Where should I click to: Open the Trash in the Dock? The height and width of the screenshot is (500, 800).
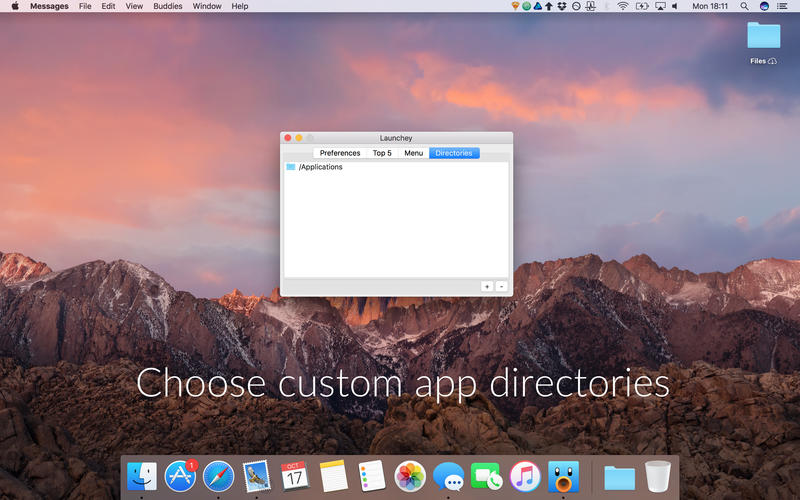[x=658, y=476]
